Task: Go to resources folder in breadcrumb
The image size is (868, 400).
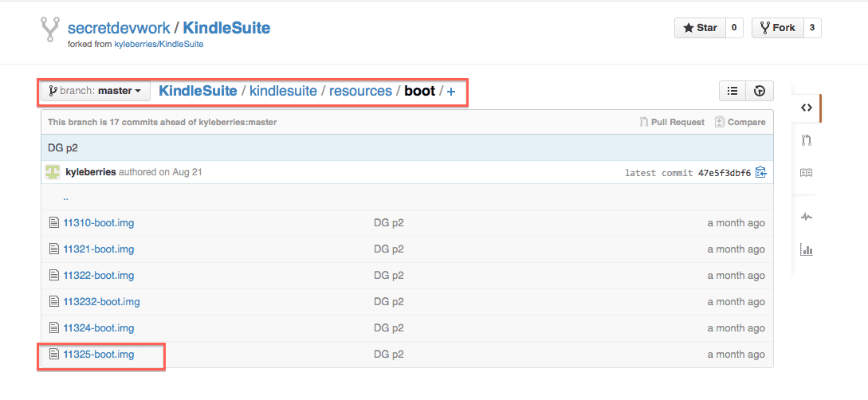Action: 360,91
